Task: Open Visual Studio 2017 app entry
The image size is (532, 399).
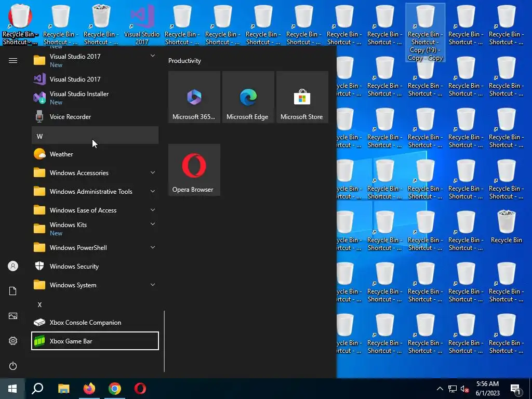Action: tap(95, 79)
